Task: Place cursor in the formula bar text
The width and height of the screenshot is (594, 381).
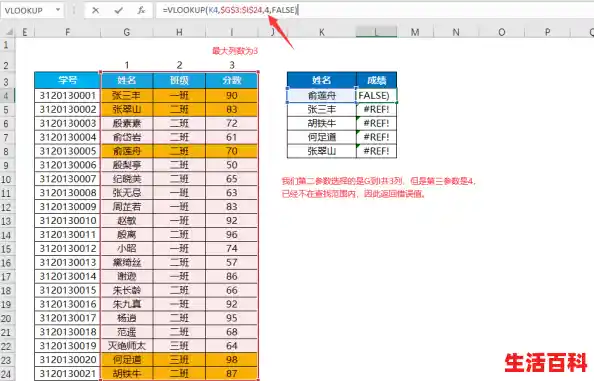Action: (x=230, y=10)
